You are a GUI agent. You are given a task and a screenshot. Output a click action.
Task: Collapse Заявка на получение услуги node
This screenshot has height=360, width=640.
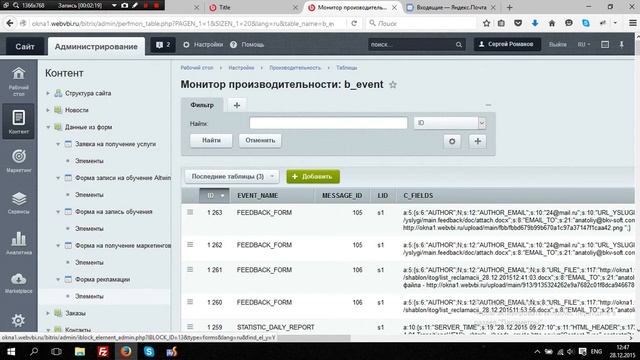click(58, 144)
